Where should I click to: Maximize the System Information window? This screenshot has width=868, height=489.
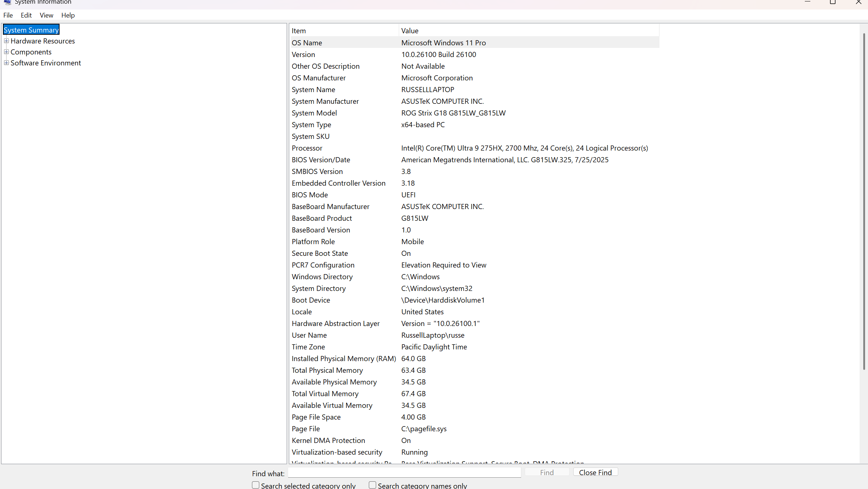point(833,2)
